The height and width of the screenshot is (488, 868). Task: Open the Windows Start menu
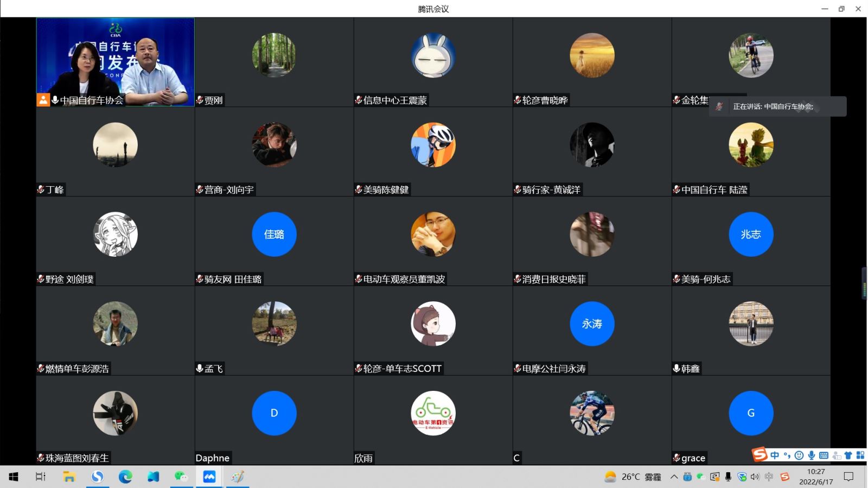pyautogui.click(x=14, y=477)
